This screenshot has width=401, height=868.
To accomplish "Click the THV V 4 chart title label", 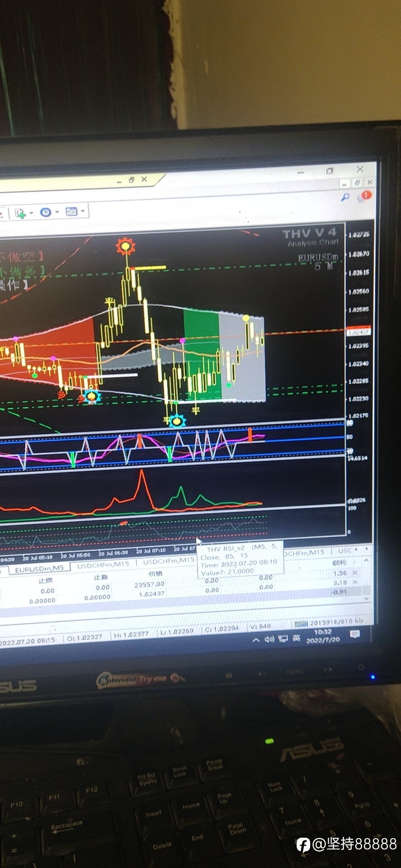I will click(310, 234).
